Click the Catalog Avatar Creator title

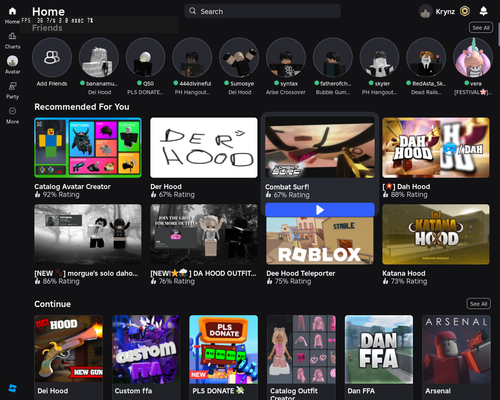pyautogui.click(x=72, y=187)
